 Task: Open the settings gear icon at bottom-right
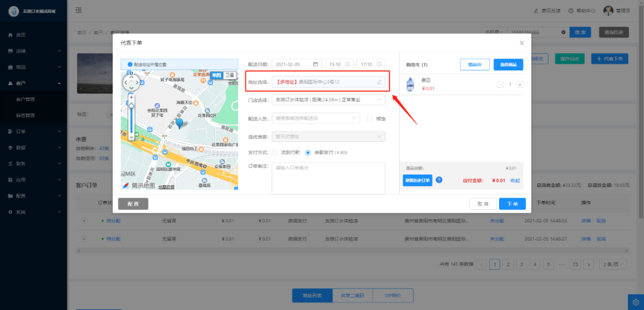tap(636, 302)
